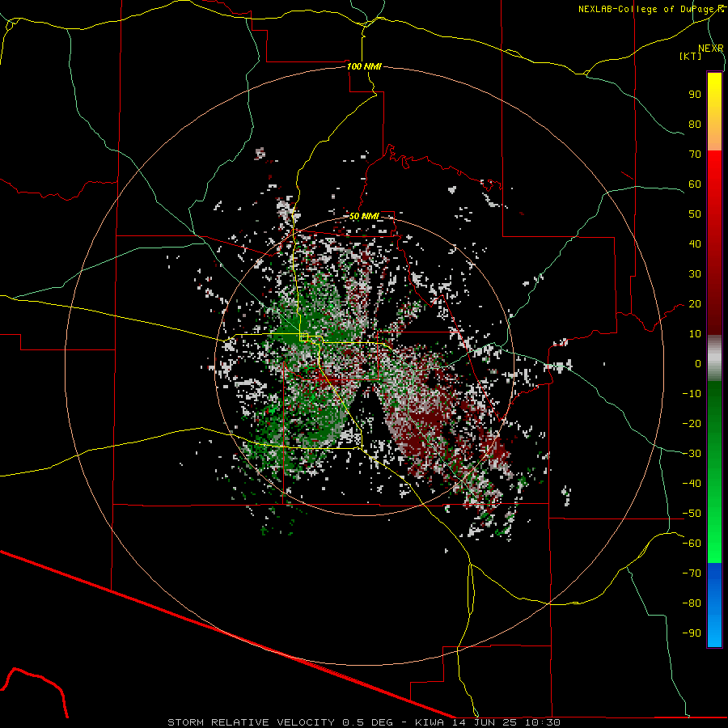Image resolution: width=728 pixels, height=728 pixels.
Task: Click the '70' value on the velocity scale
Action: pos(695,154)
